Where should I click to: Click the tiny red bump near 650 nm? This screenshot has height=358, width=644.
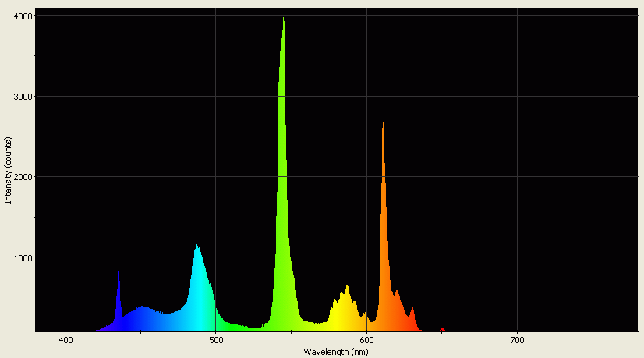tap(442, 329)
